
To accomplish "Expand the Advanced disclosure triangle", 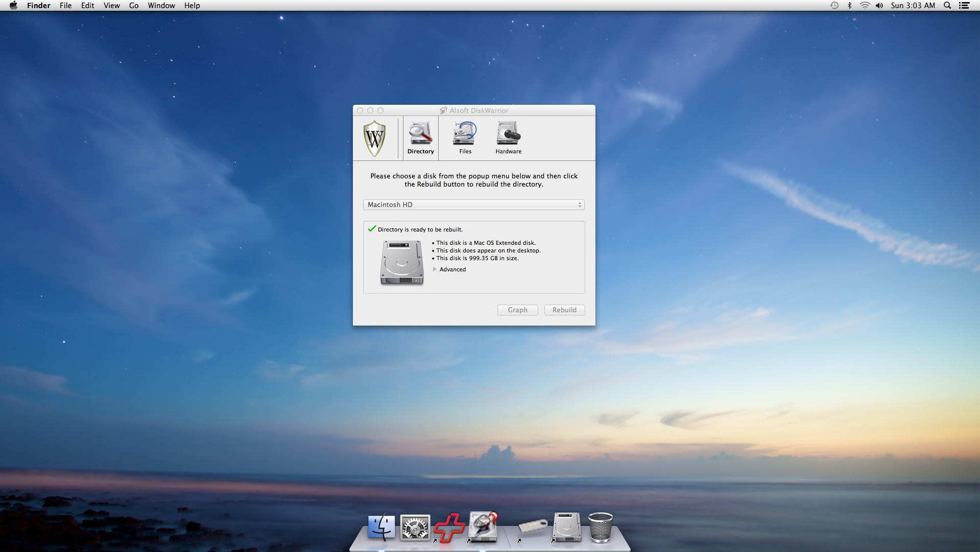I will tap(436, 269).
